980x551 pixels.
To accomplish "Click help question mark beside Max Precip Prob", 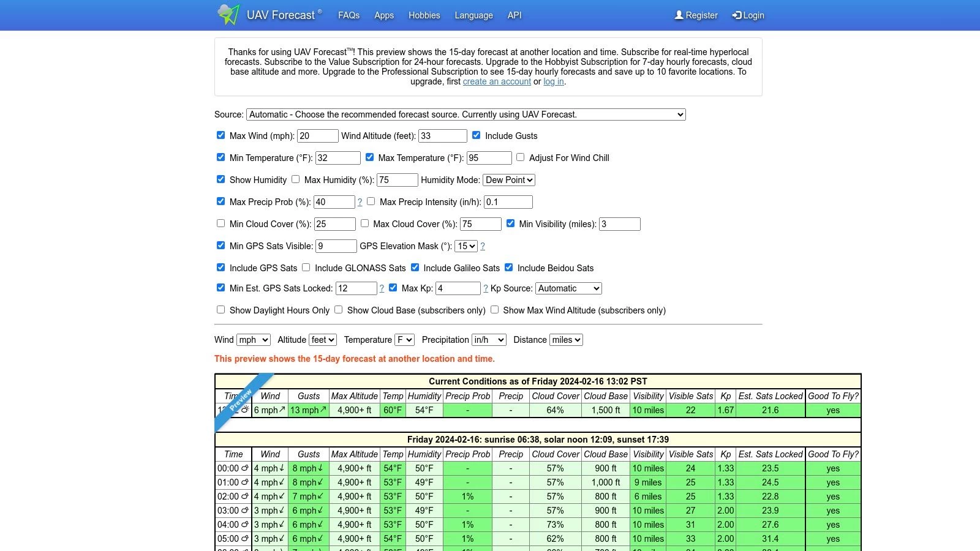I will (x=360, y=202).
